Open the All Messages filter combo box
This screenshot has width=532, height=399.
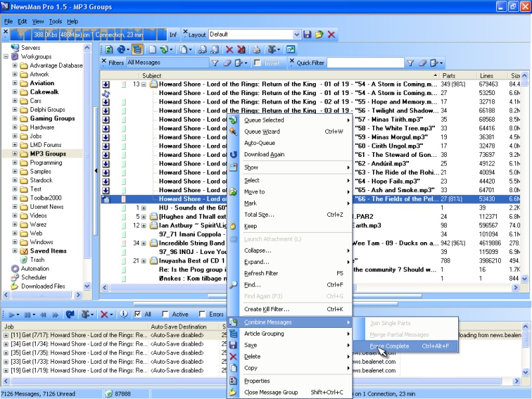pos(168,63)
